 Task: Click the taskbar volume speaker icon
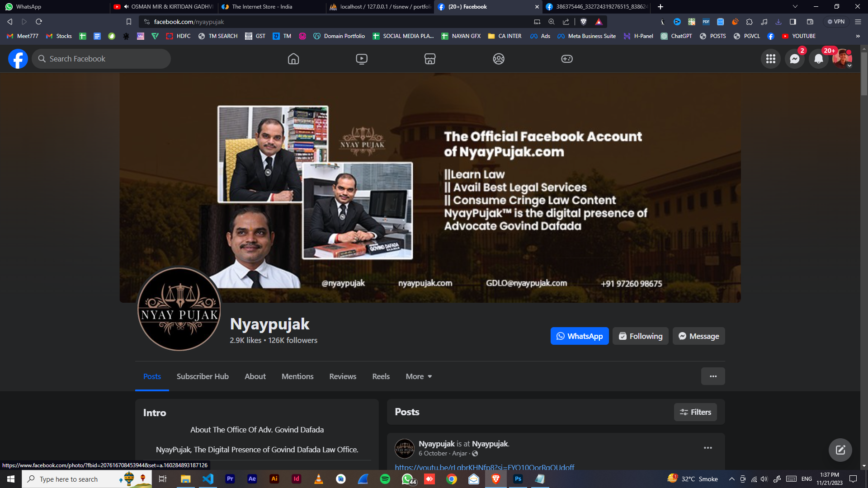pyautogui.click(x=764, y=479)
